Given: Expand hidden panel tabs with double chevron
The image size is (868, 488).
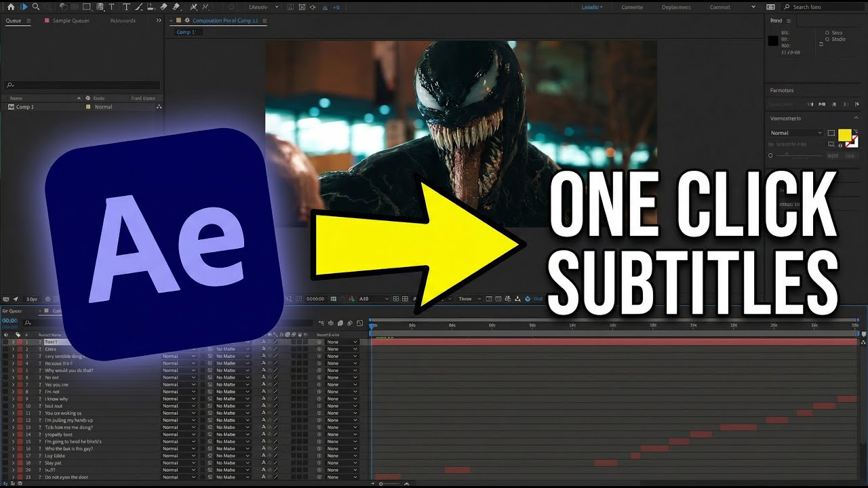Looking at the screenshot, I should (x=159, y=21).
